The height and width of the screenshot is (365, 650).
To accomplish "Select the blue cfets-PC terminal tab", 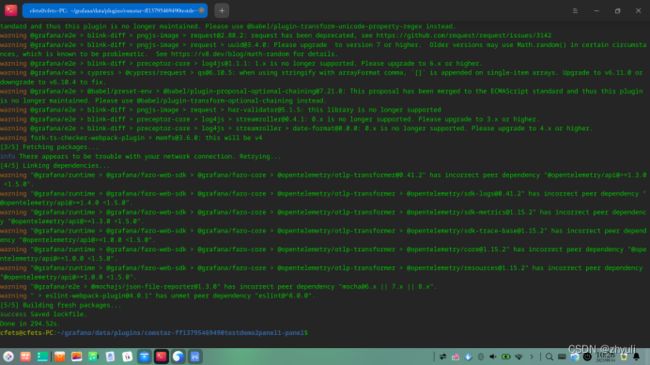I will (x=115, y=11).
